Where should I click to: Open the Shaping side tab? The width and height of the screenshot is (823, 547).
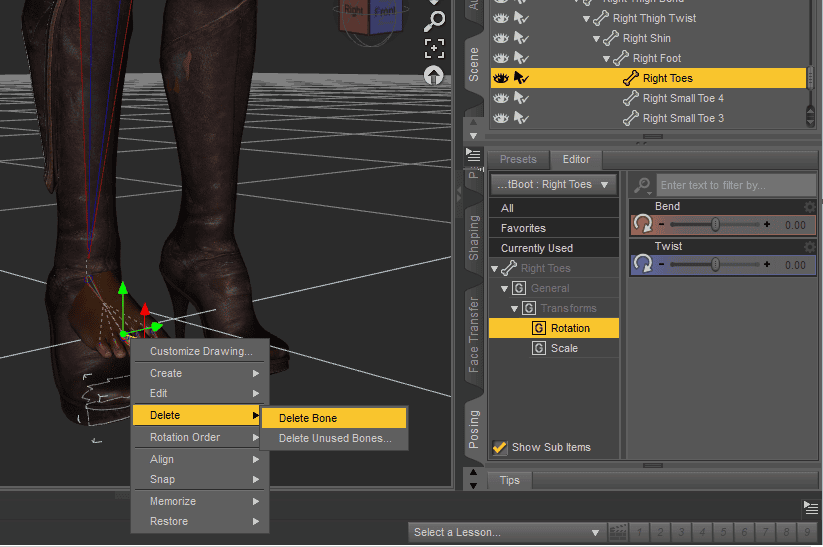tap(473, 238)
